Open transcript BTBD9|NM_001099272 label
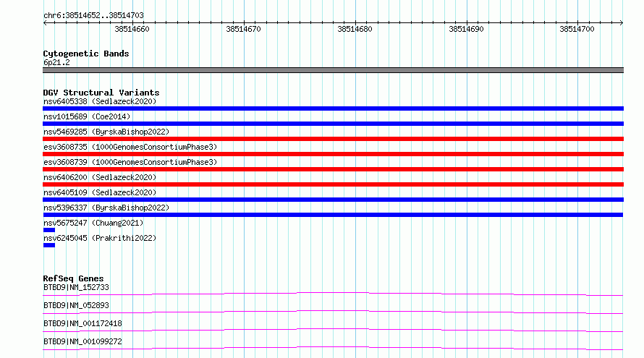 [x=82, y=341]
